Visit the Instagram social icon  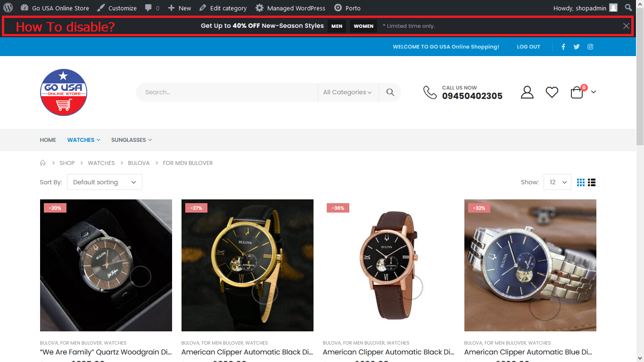coord(590,47)
